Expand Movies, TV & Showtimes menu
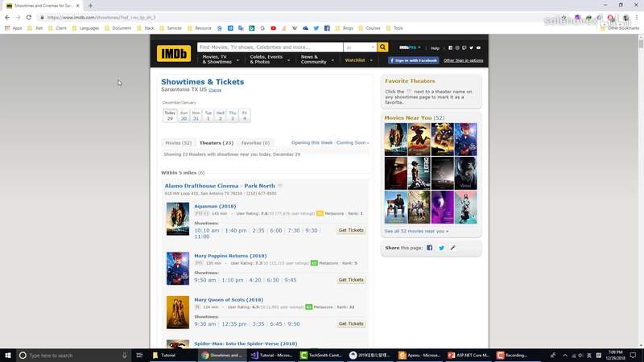Image resolution: width=644 pixels, height=362 pixels. (x=220, y=60)
